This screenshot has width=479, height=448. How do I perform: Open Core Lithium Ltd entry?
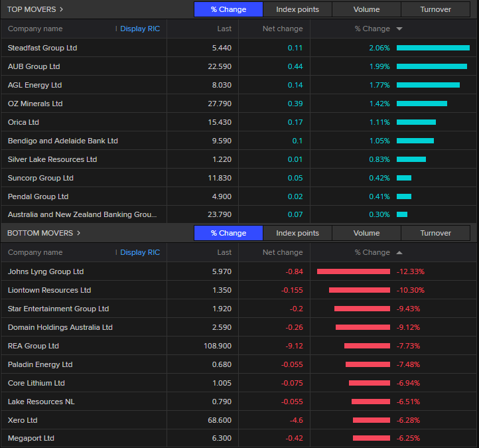point(36,383)
